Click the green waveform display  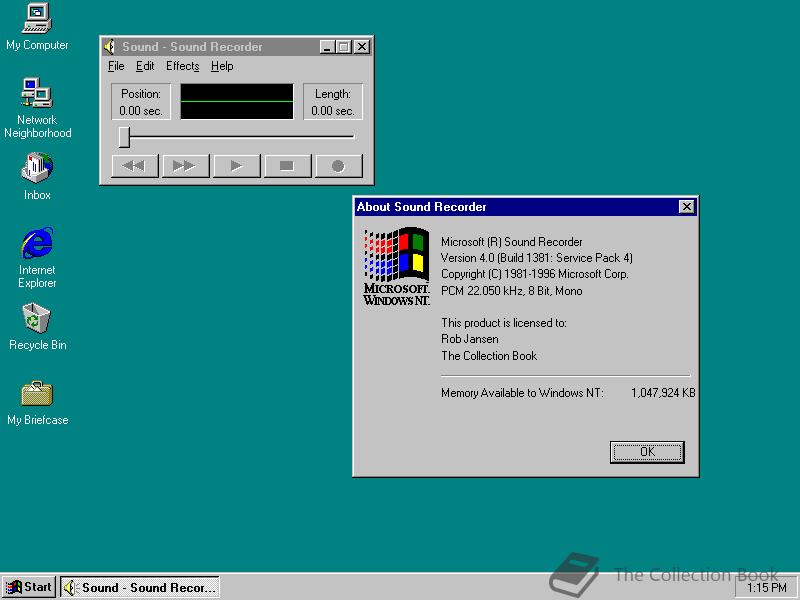point(237,102)
